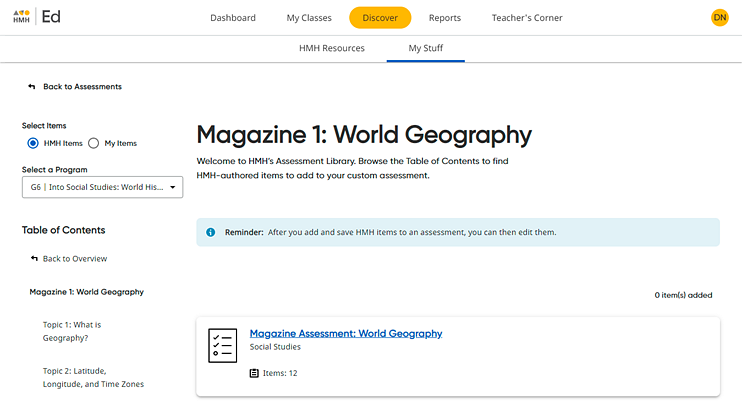Click the Magazine 1: World Geography page heading

pos(364,135)
